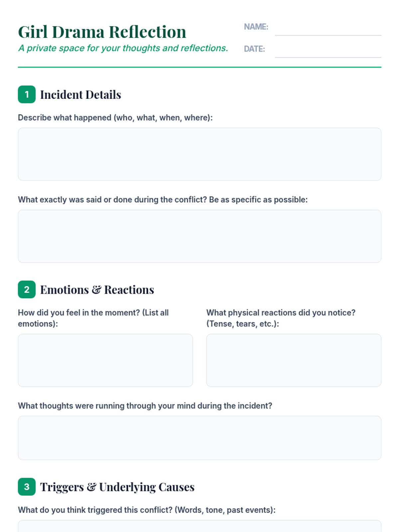Focus the physical reactions text box
Image resolution: width=399 pixels, height=532 pixels.
click(x=294, y=360)
